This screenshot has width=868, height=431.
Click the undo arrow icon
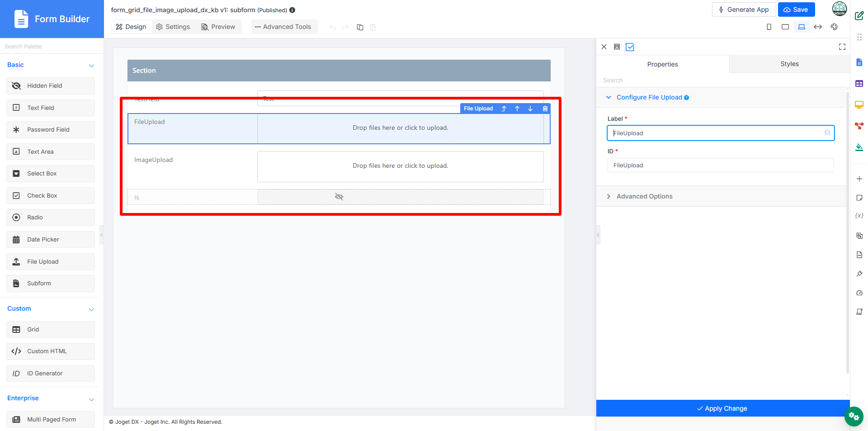pos(333,27)
